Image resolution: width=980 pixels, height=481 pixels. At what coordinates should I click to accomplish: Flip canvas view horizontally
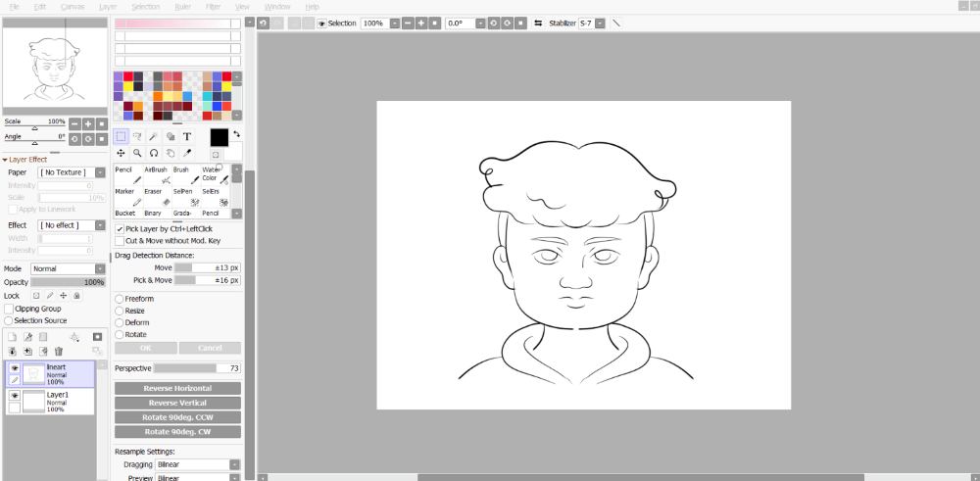click(538, 24)
